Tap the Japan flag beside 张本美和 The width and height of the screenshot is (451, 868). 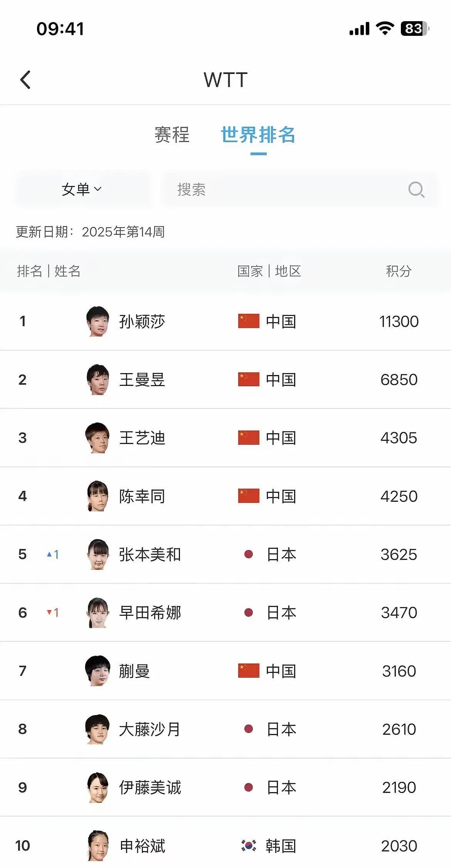coord(249,554)
